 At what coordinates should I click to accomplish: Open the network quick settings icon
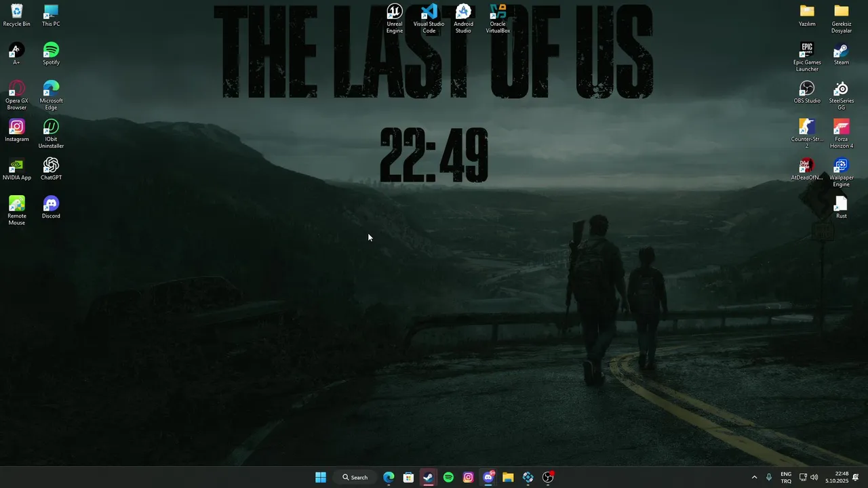click(x=803, y=477)
